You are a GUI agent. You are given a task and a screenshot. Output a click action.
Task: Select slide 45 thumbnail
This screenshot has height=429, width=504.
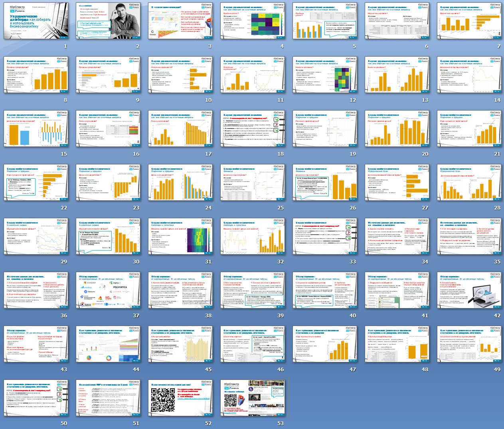(180, 344)
